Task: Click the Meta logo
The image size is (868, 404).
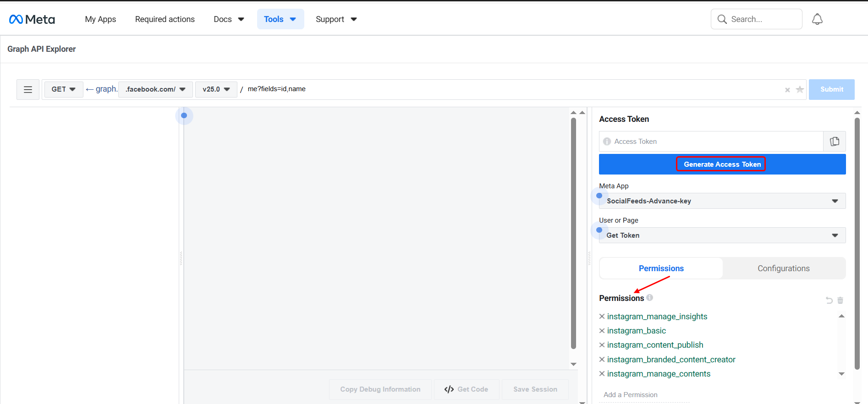Action: 32,19
